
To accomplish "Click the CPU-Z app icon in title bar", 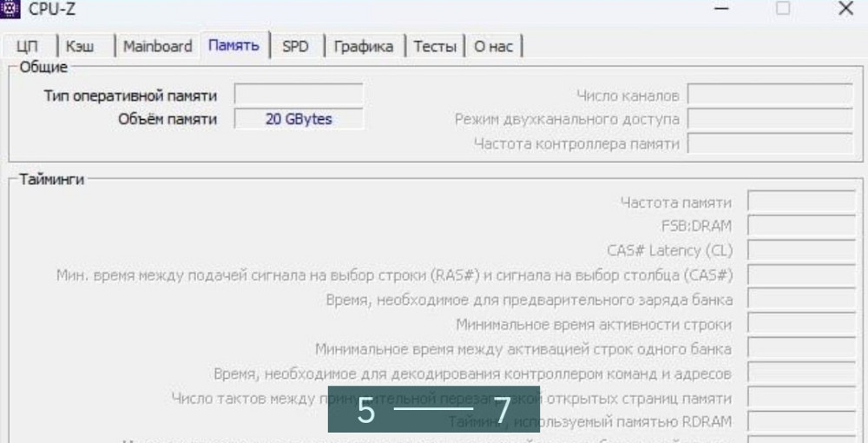I will point(10,8).
